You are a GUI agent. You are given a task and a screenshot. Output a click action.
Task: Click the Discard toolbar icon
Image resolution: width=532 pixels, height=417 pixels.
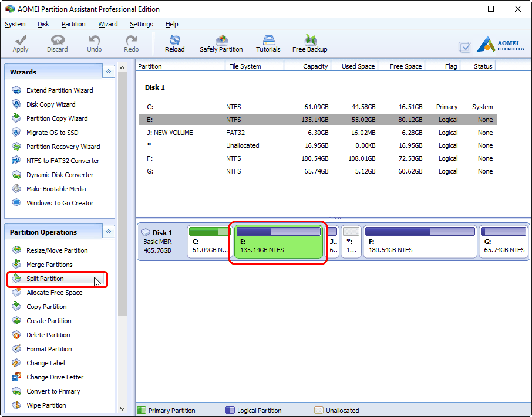point(58,40)
